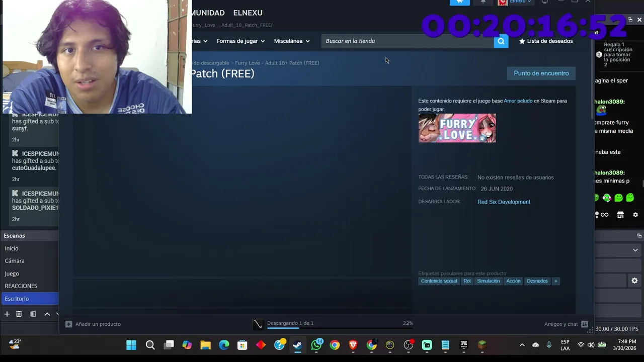Open Brave browser from the taskbar
The image size is (644, 362).
353,345
